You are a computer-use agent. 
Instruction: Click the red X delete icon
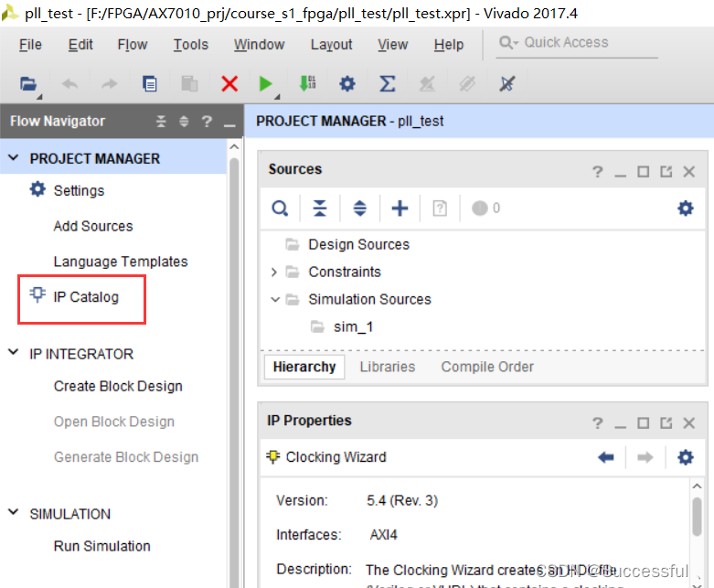pos(229,84)
